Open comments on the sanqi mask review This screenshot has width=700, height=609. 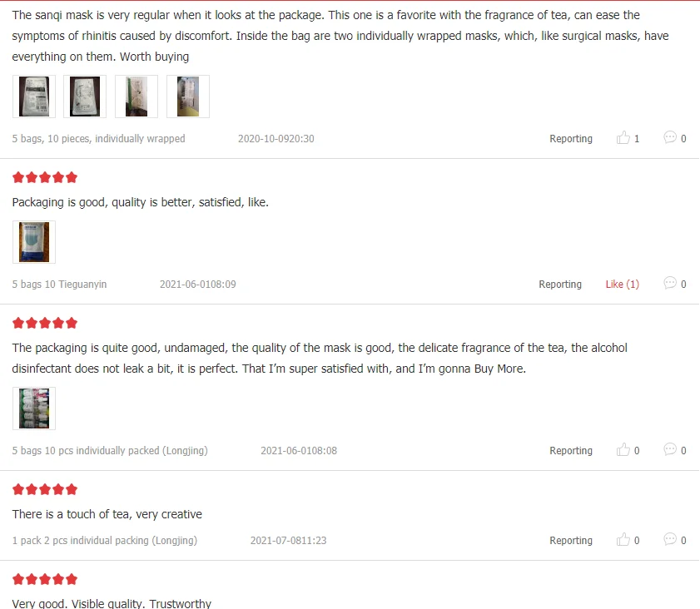(670, 138)
